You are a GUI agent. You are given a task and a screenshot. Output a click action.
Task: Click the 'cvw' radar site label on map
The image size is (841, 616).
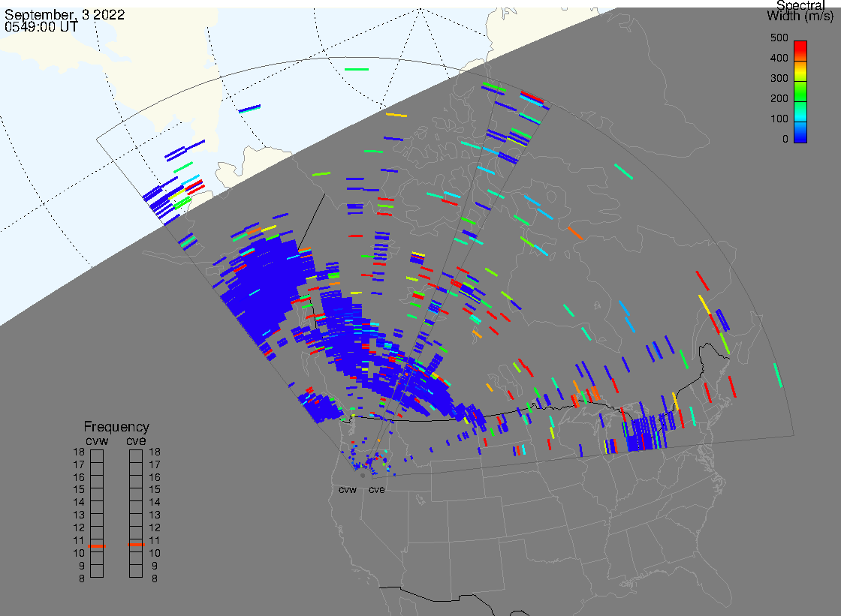click(348, 490)
